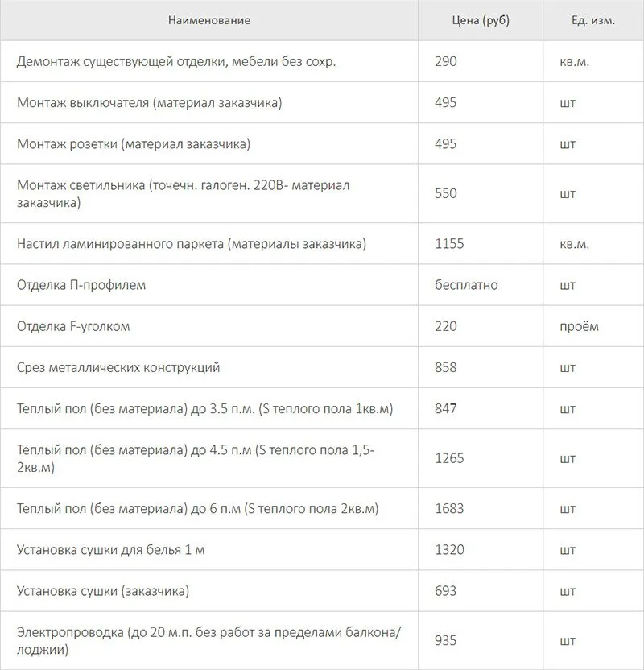
Task: Click the Отделка F-уголком row text
Action: click(73, 326)
